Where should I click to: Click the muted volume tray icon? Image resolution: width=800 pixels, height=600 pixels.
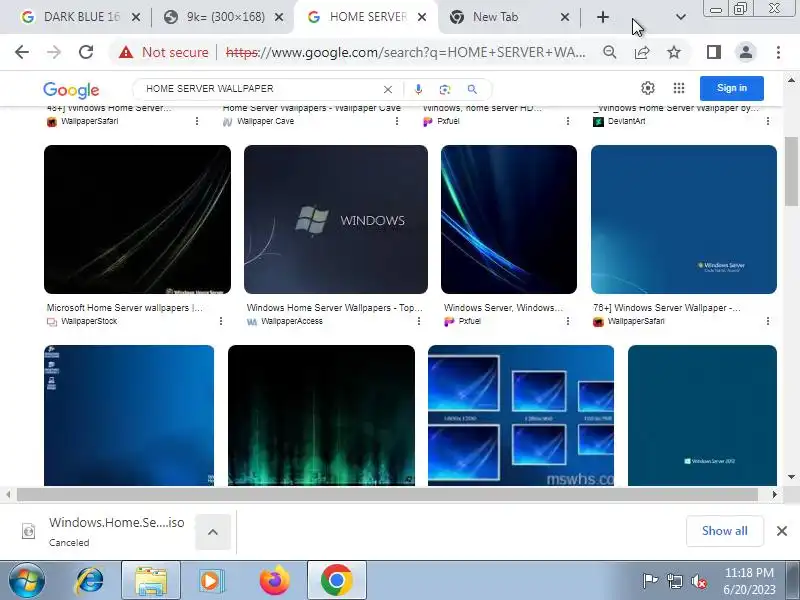coord(698,581)
